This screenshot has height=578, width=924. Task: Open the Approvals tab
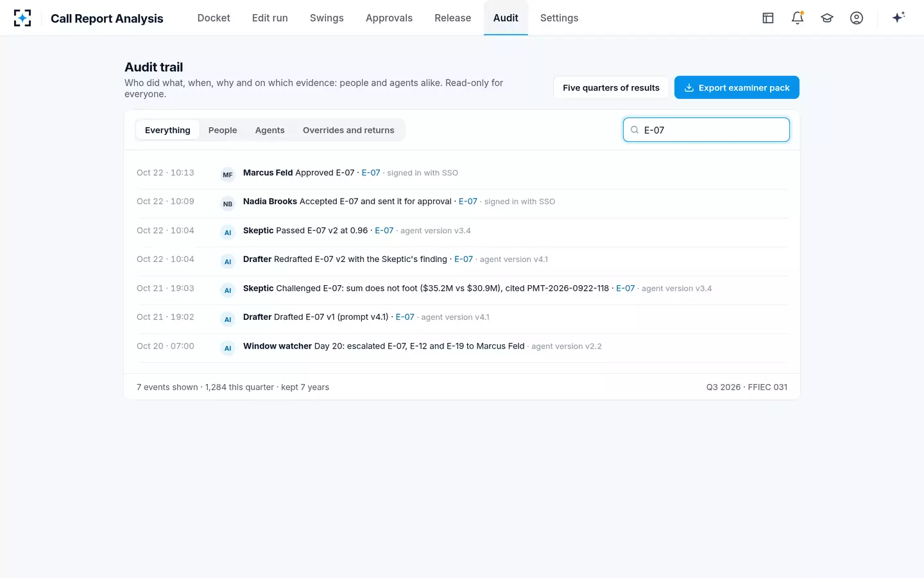pyautogui.click(x=389, y=18)
